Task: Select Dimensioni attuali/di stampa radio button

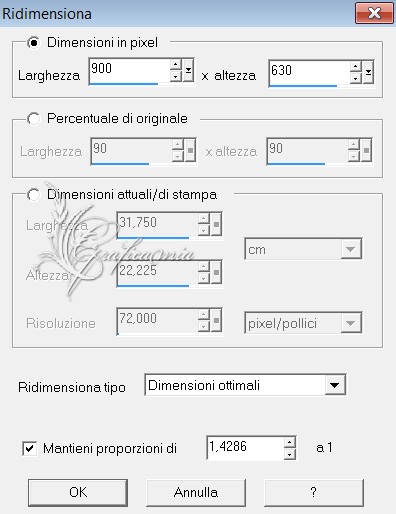Action: pyautogui.click(x=34, y=195)
